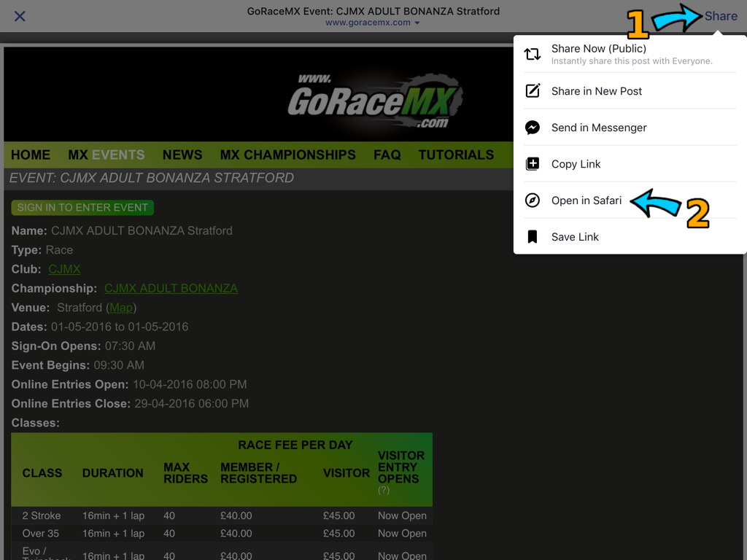Click the page title 'GoRaceMX Event: CJMX ADULT BONANZA Stratford'
747x560 pixels.
point(373,11)
